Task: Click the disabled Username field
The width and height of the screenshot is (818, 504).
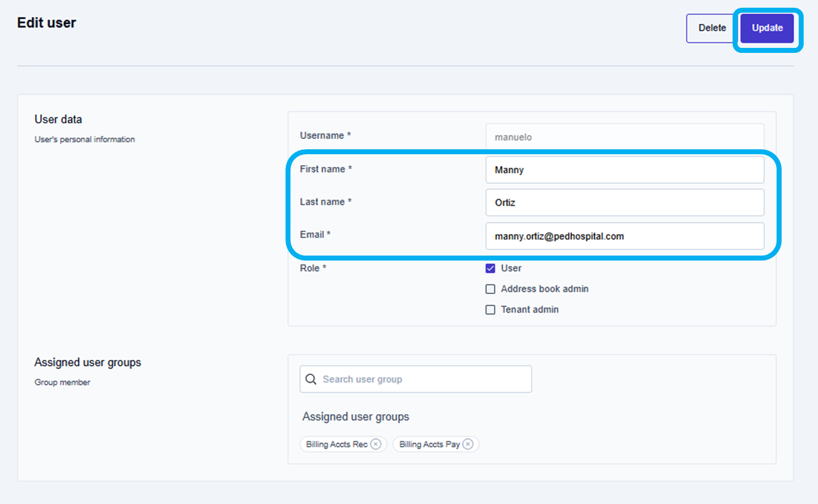Action: coord(625,137)
